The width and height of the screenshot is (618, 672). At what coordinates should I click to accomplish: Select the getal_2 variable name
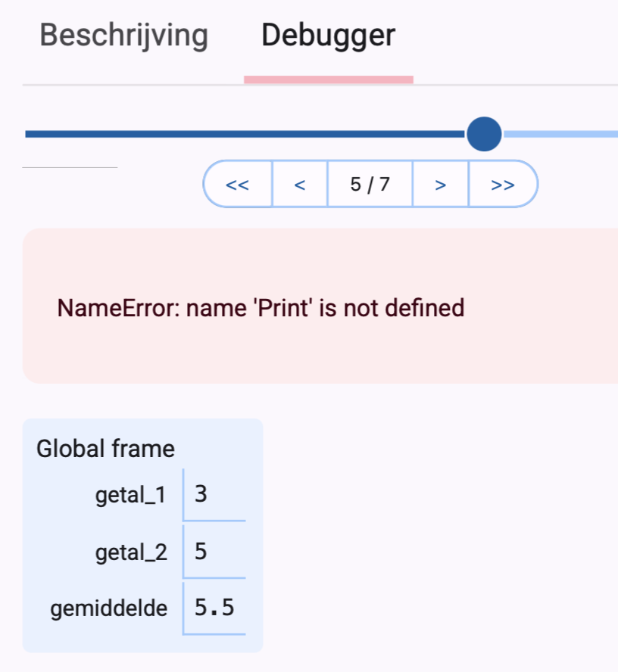pos(131,552)
